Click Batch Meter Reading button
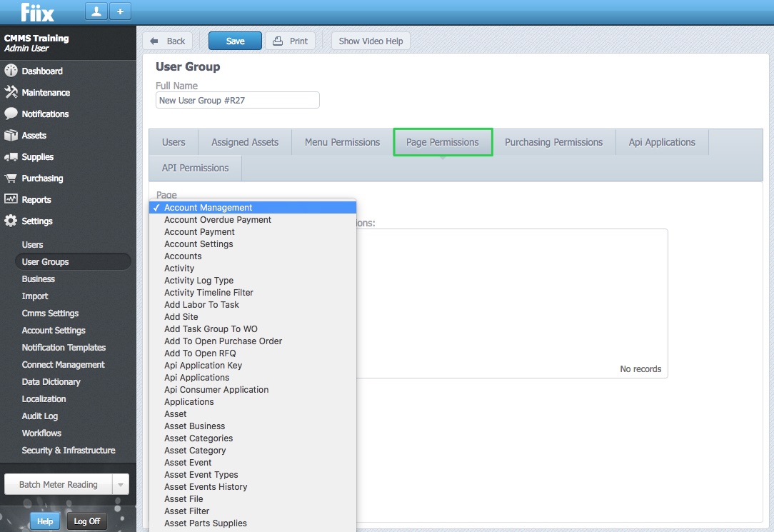774x532 pixels. (x=59, y=485)
